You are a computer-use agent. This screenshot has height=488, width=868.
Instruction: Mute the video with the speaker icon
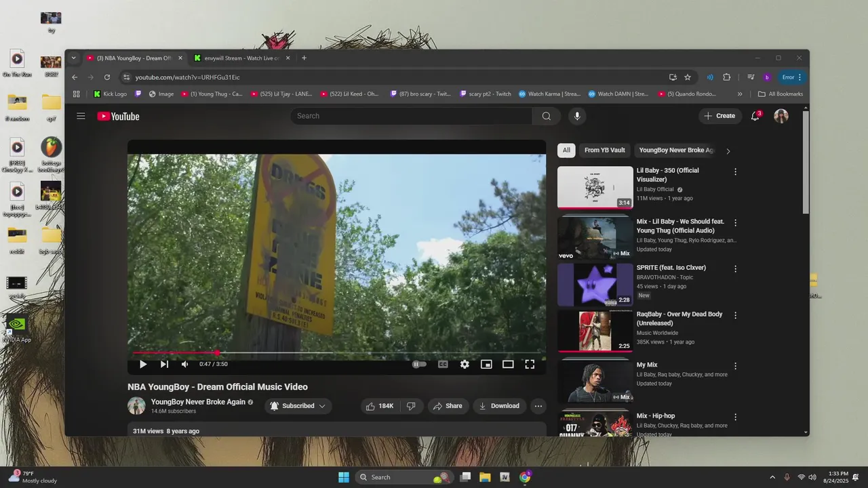184,364
